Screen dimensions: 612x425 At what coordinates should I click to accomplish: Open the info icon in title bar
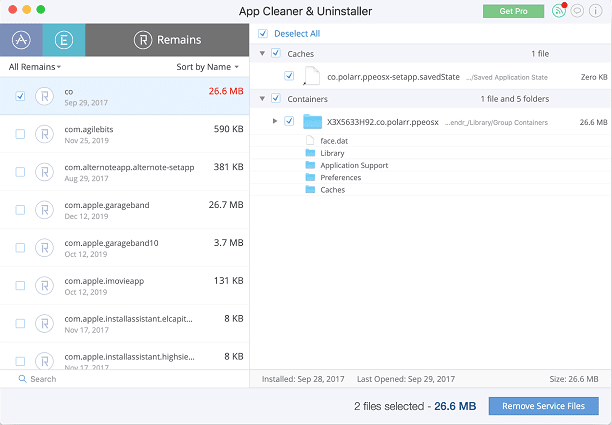(595, 11)
